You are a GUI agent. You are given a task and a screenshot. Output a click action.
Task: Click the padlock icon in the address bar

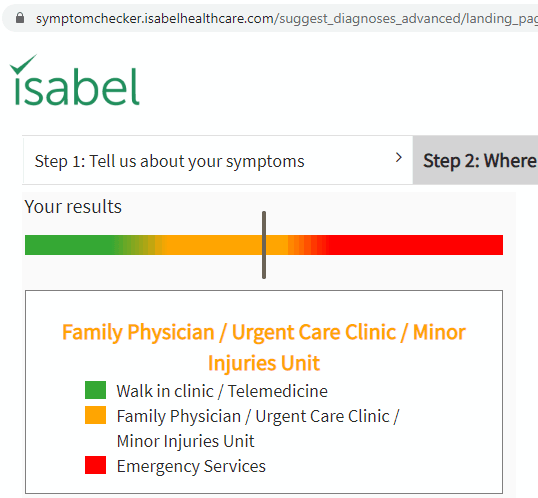point(20,18)
